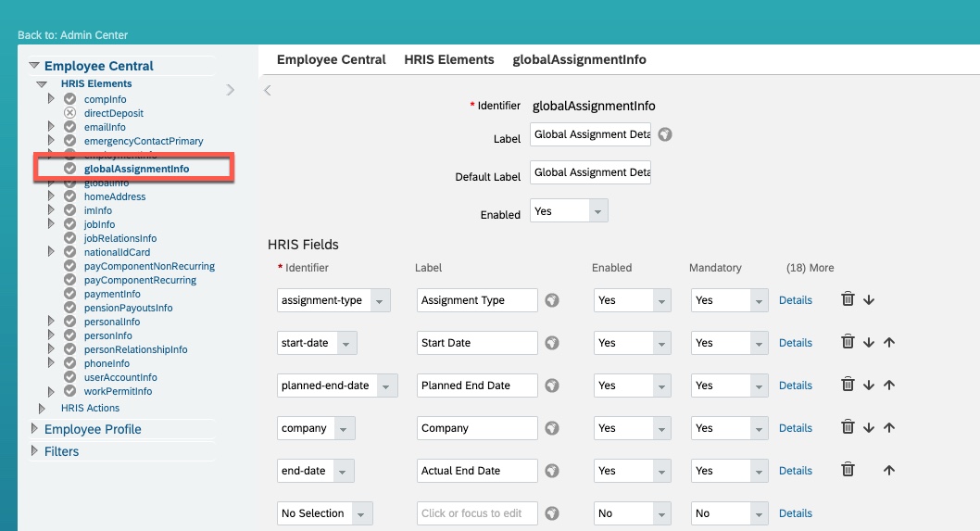The height and width of the screenshot is (531, 980).
Task: Open Details for company field
Action: pos(795,428)
